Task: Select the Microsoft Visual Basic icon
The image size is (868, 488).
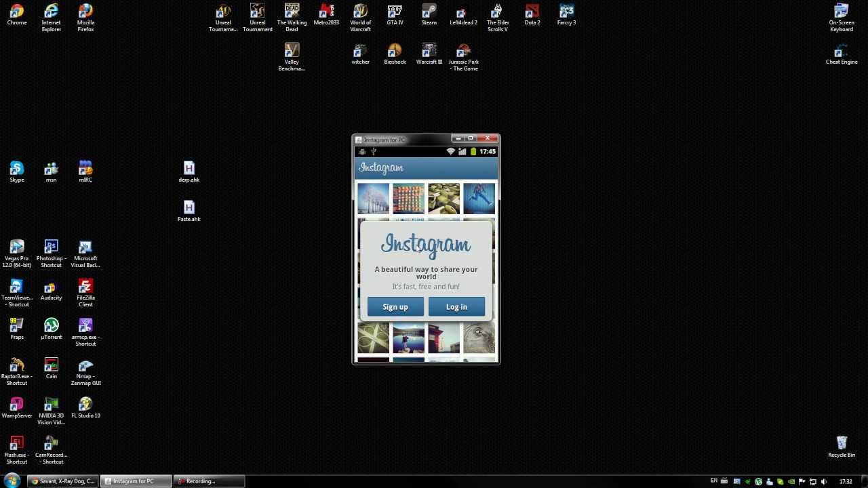Action: tap(85, 253)
